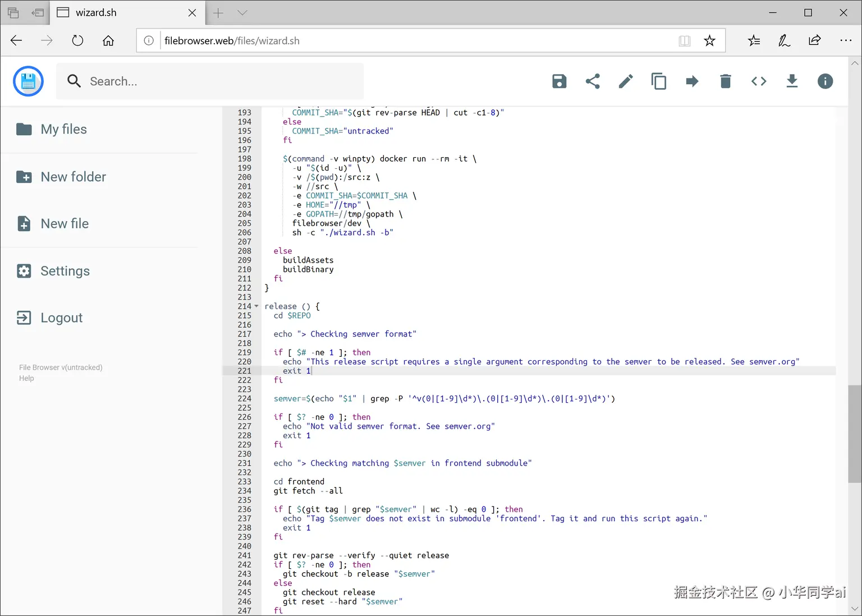Share the file using the share icon
Screen dimensions: 862x616
click(x=593, y=81)
